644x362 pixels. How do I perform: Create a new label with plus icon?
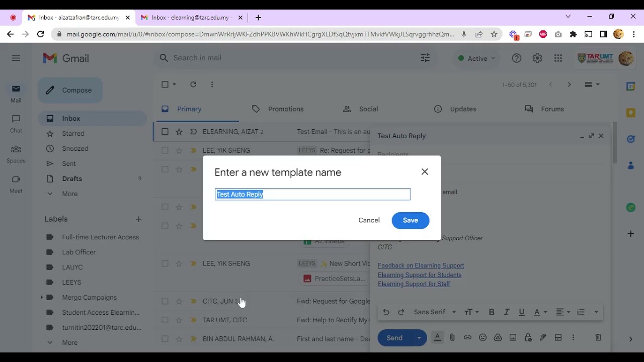138,219
